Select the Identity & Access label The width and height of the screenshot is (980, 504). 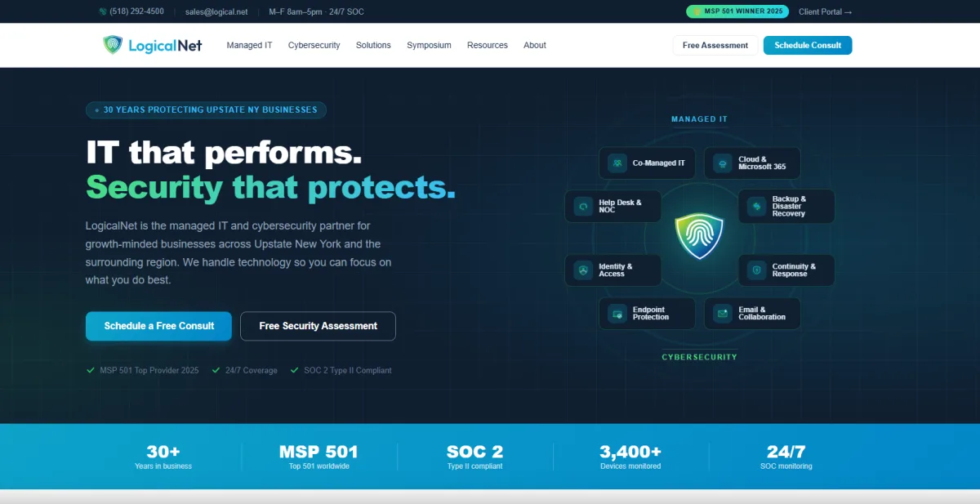pyautogui.click(x=616, y=270)
